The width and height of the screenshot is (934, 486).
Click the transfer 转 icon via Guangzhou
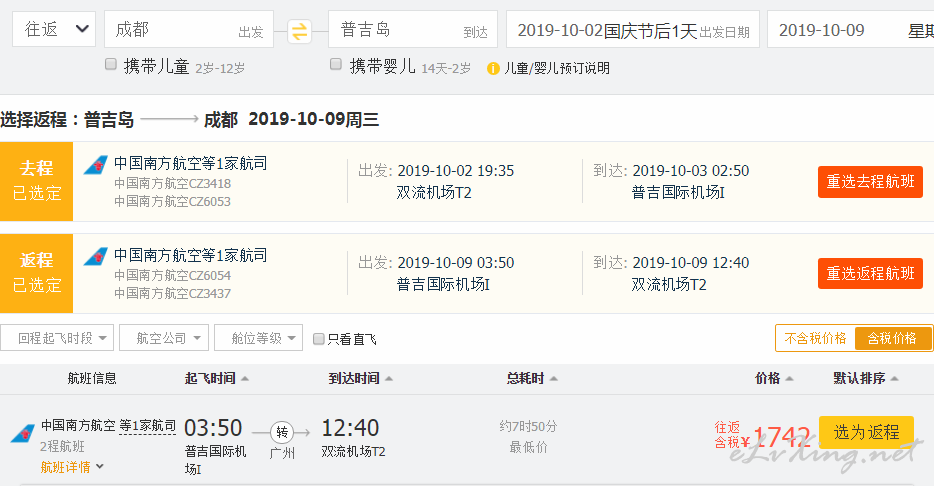(x=282, y=432)
